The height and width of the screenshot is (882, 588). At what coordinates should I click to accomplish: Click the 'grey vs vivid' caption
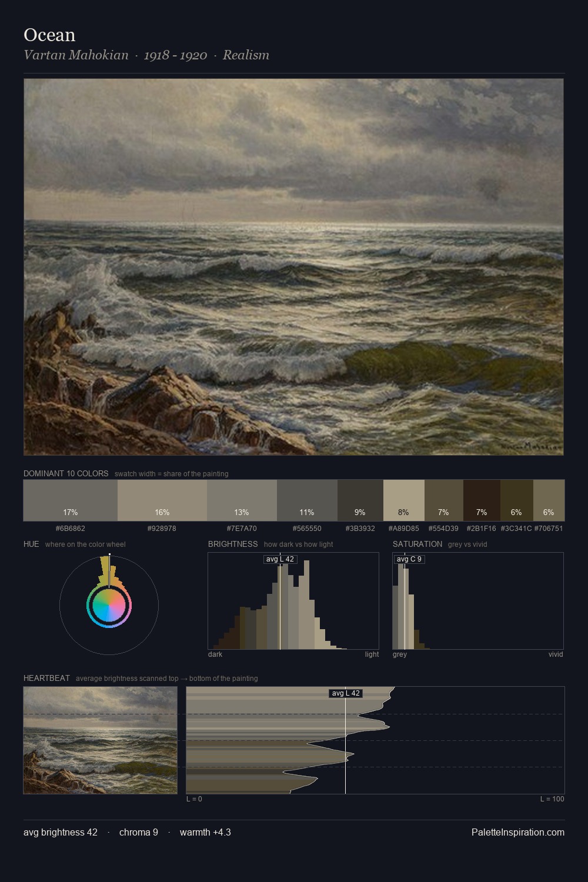[x=467, y=544]
